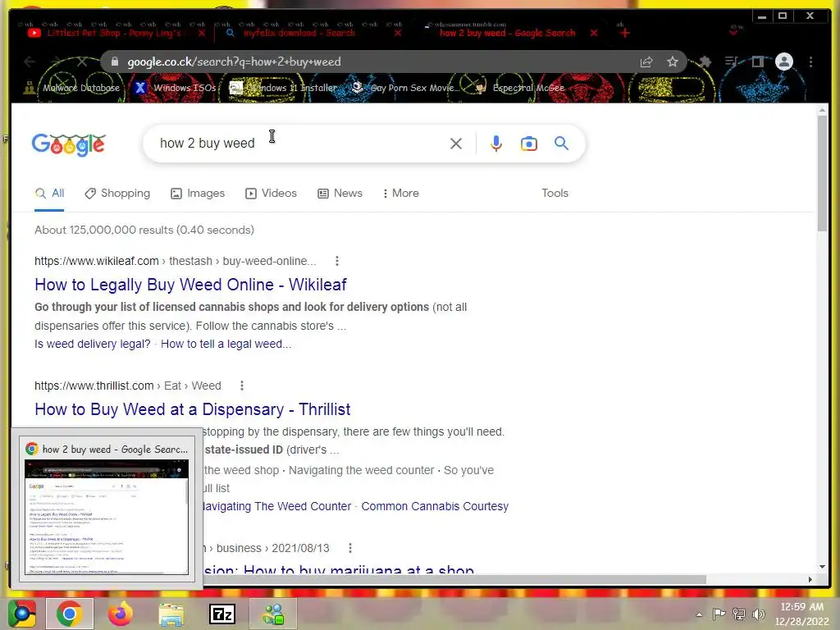Click the horizontal scrollbar right arrow
Viewport: 840px width, 630px height.
tap(810, 579)
